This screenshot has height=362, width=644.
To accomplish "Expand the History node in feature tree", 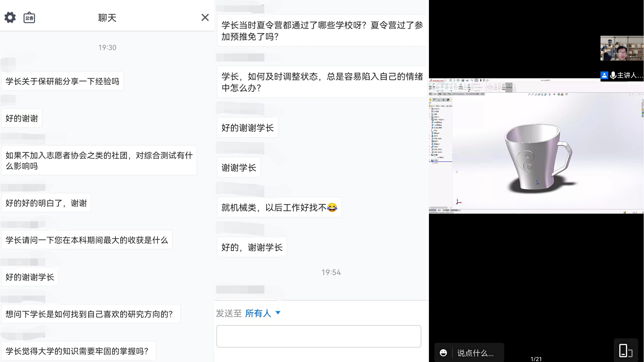I will point(430,109).
